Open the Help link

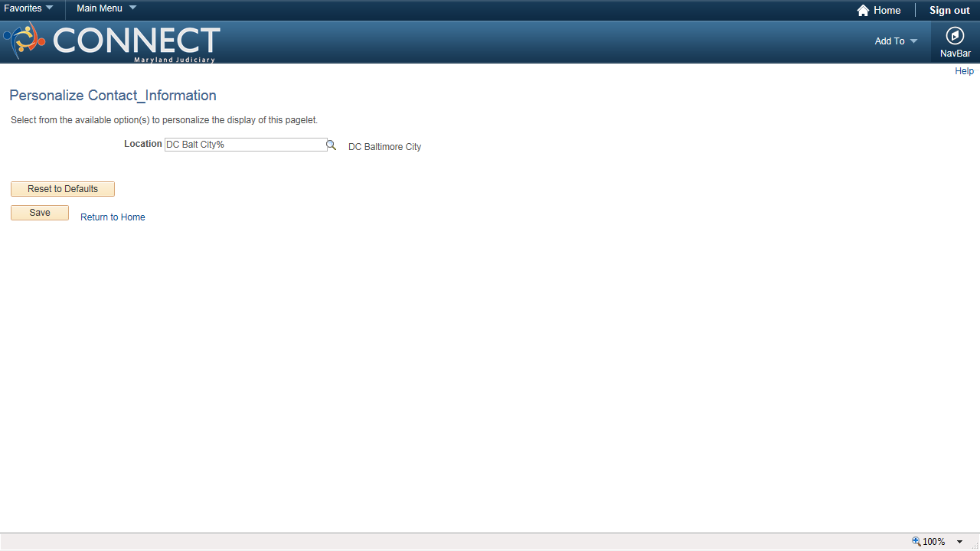(964, 71)
